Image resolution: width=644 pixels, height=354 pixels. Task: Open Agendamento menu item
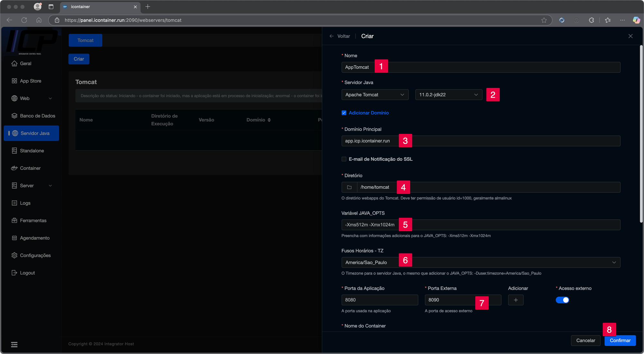[31, 238]
